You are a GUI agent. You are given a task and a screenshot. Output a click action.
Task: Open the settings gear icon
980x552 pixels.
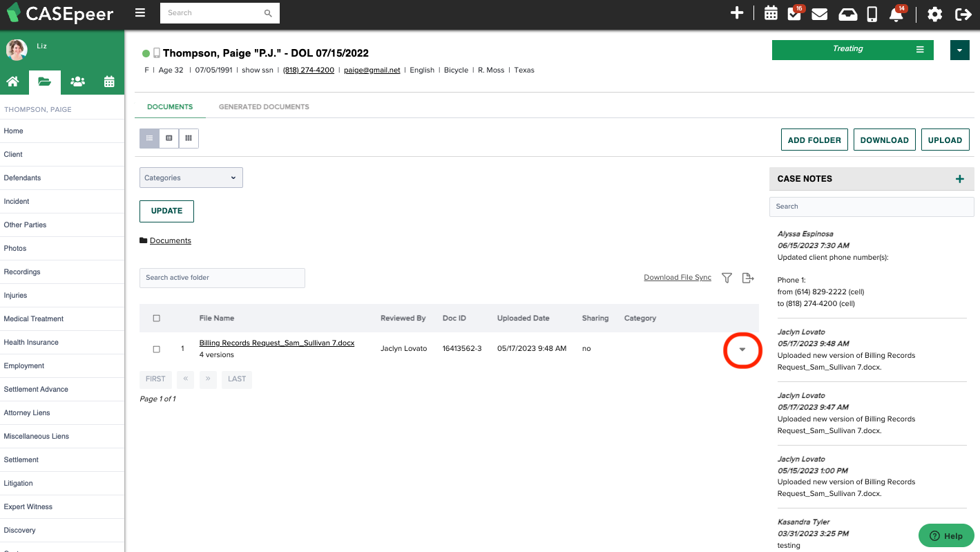(x=934, y=14)
